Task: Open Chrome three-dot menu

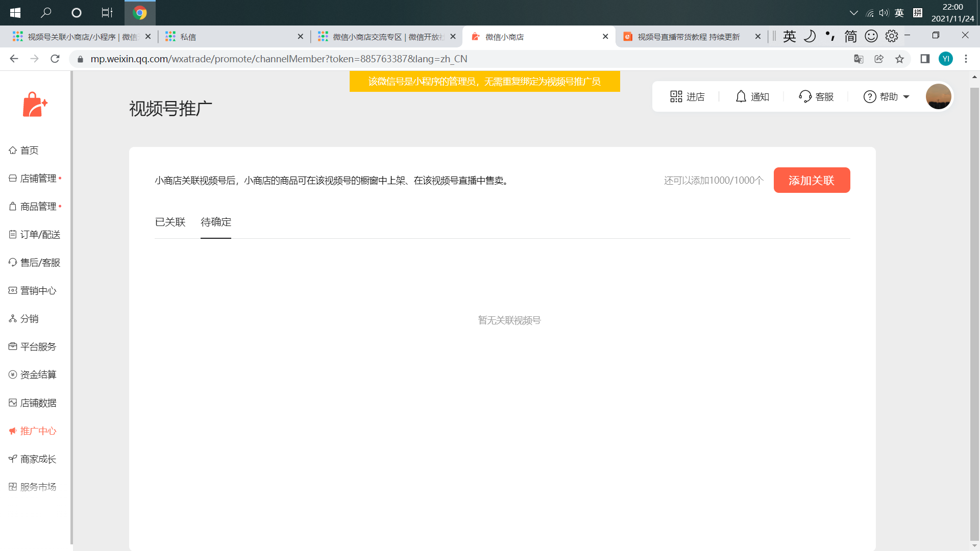Action: click(966, 59)
